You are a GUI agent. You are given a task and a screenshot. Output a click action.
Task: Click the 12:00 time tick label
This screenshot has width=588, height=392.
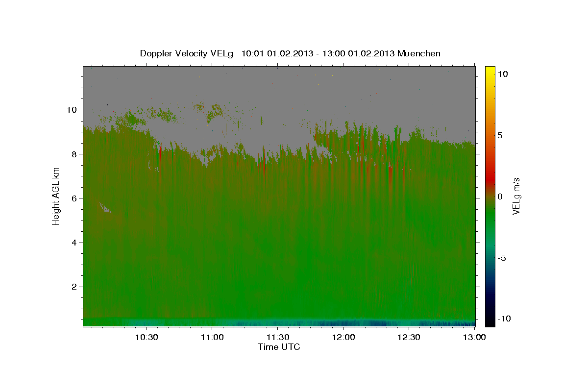[343, 337]
